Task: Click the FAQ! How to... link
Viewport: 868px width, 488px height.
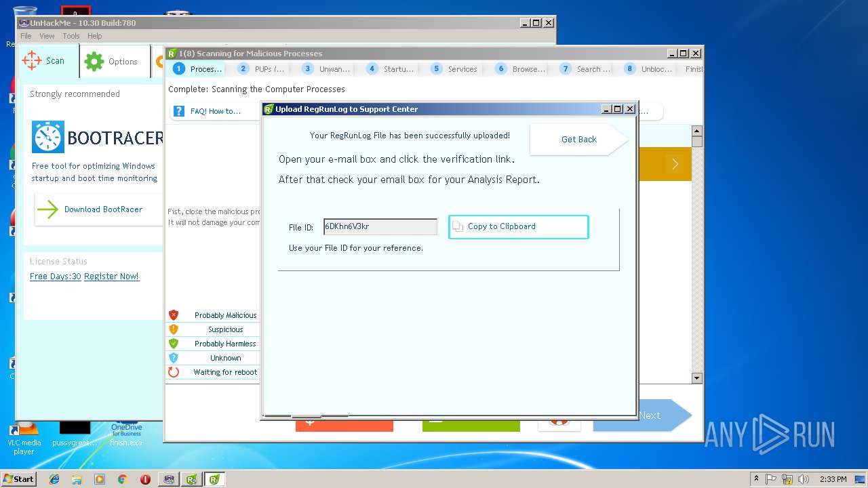Action: [216, 111]
